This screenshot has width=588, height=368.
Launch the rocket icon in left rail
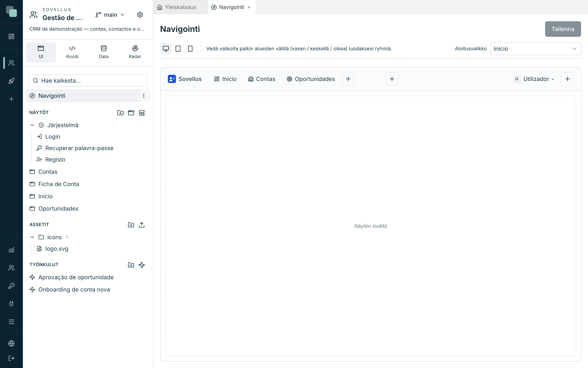(x=11, y=81)
